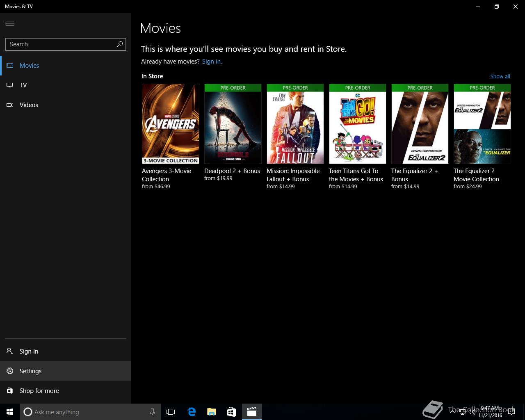Open Shop for more in sidebar

coord(66,390)
